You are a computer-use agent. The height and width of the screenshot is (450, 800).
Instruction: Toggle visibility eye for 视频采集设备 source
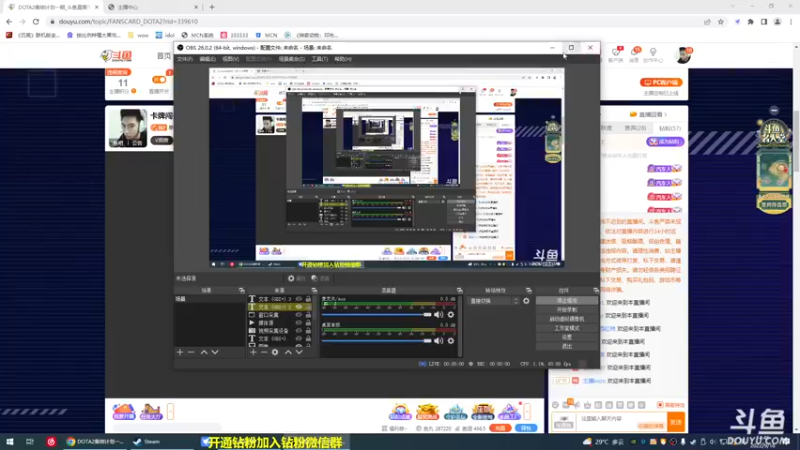point(298,331)
